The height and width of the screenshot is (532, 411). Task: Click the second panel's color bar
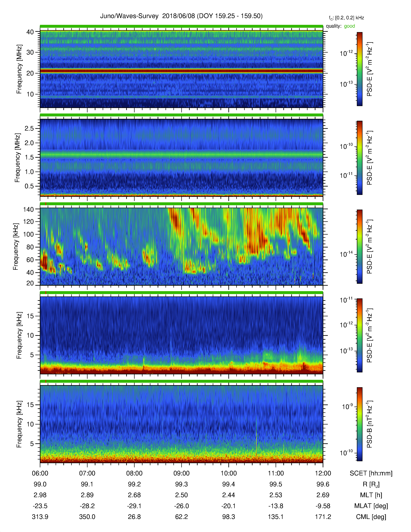coord(359,158)
